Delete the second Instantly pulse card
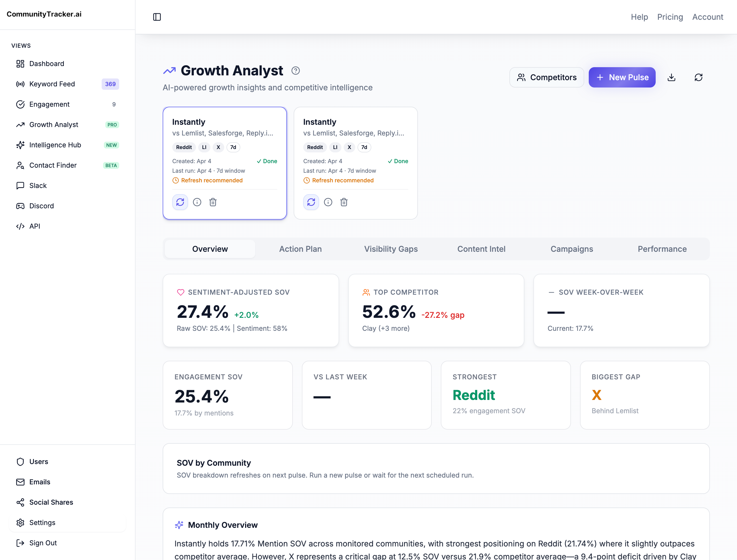 (344, 202)
